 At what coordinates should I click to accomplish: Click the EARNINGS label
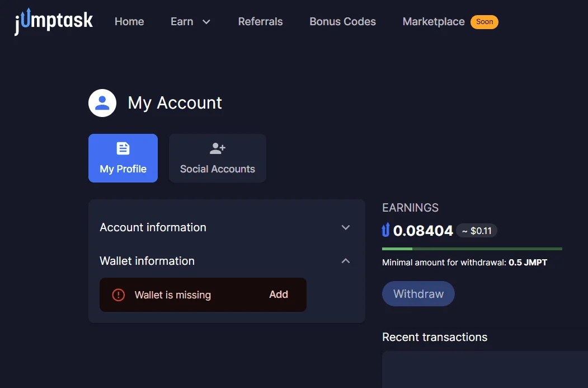410,208
